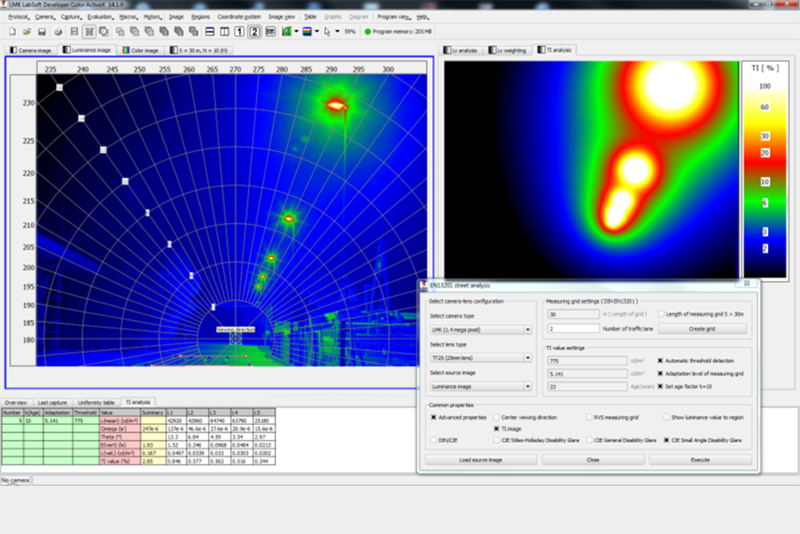The height and width of the screenshot is (534, 800).
Task: Open the Capture menu
Action: [70, 17]
